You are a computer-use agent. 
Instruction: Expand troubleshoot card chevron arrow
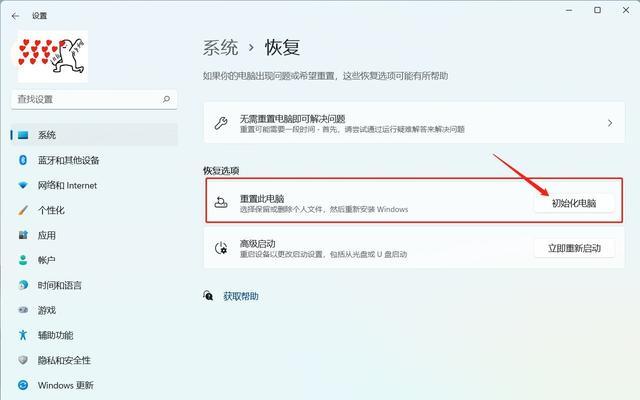point(610,123)
